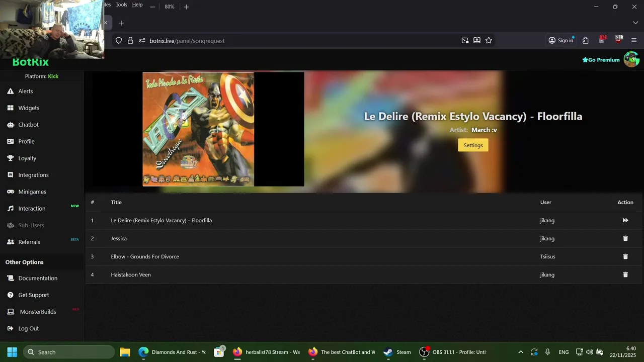Viewport: 644px width, 362px height.
Task: Open the Tools menu
Action: 121,5
